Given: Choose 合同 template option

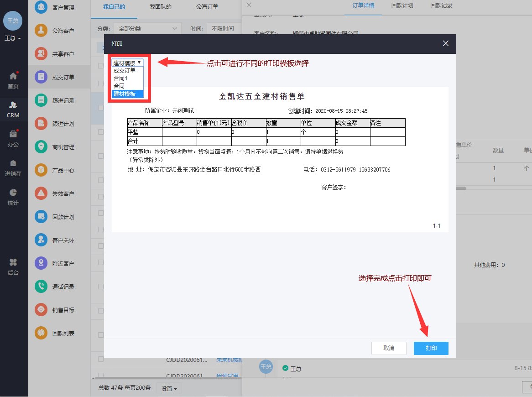Looking at the screenshot, I should tap(128, 86).
